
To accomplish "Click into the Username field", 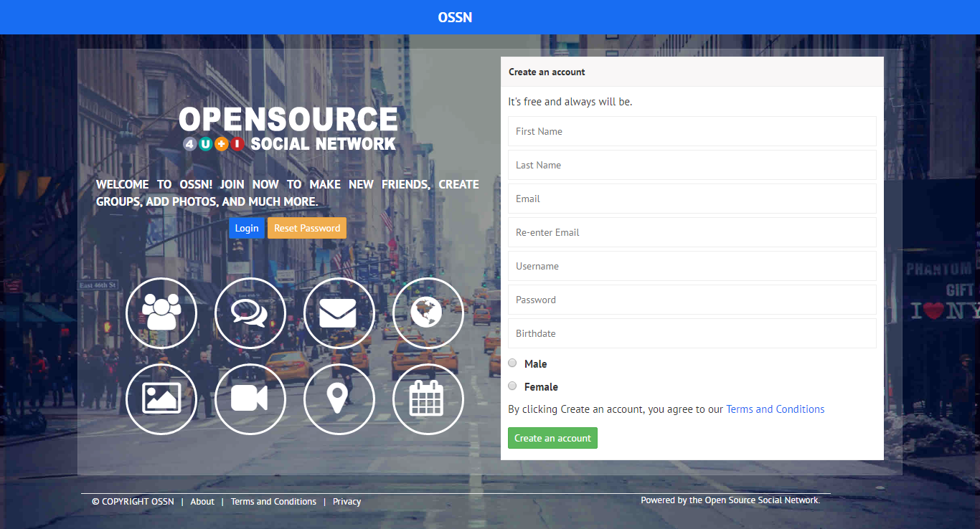I will click(x=692, y=266).
